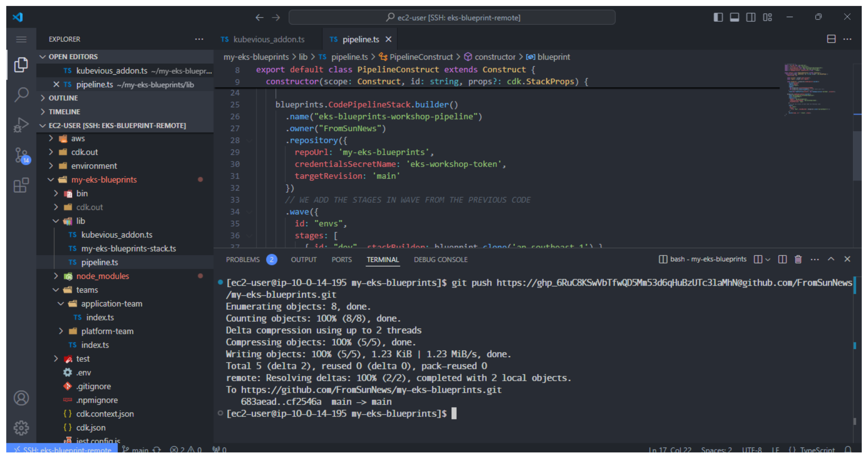Switch to the kubevious_addon.ts editor tab
Viewport: 868px width, 459px height.
click(x=269, y=39)
